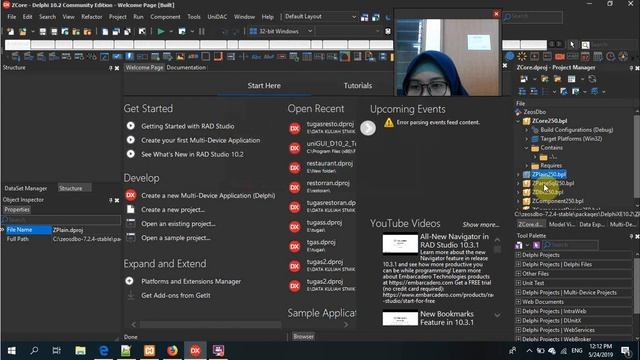Viewport: 640px width, 360px height.
Task: Open the Component menu
Action: coord(165,17)
